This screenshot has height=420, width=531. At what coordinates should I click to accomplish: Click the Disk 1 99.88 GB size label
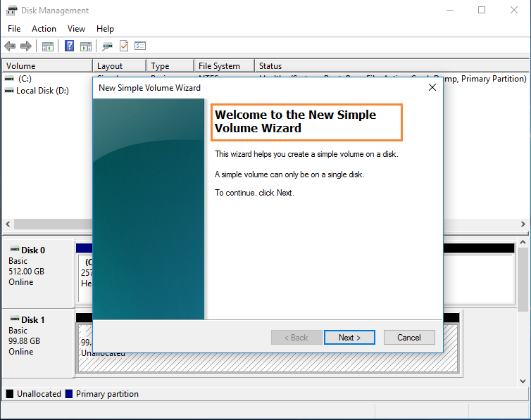25,341
